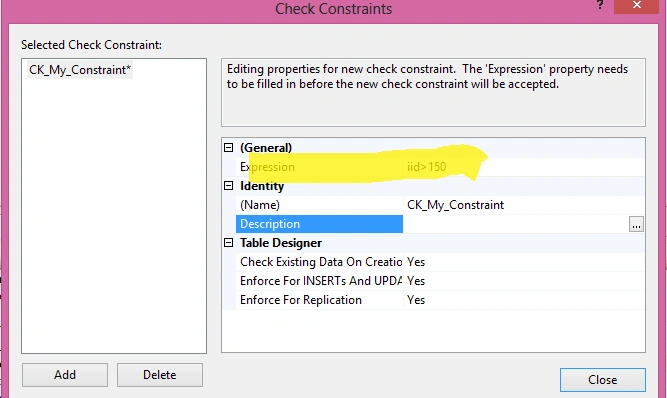Click the Add button

click(x=65, y=375)
